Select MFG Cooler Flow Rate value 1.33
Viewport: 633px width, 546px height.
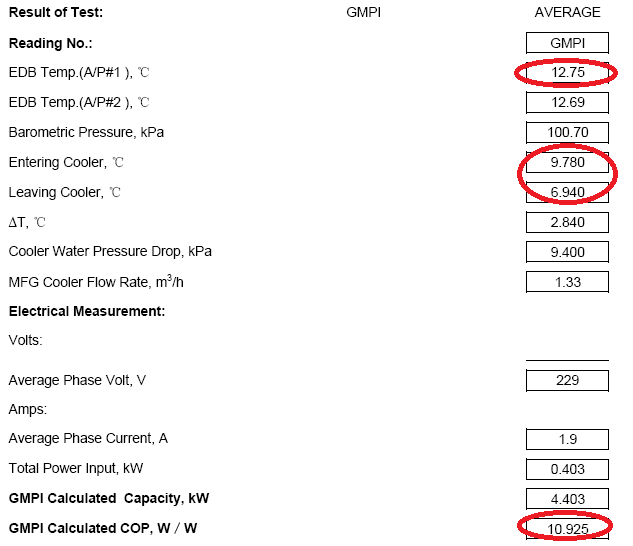pyautogui.click(x=567, y=282)
